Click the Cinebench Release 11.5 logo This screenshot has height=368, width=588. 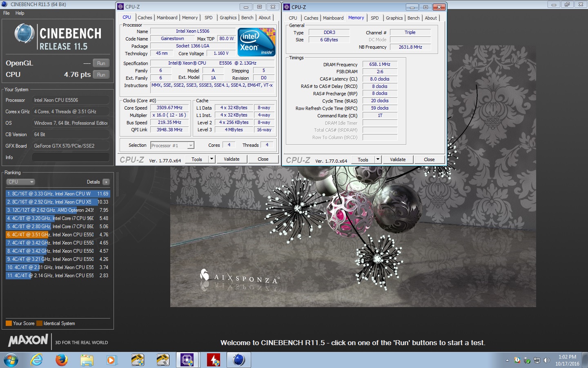click(x=58, y=37)
